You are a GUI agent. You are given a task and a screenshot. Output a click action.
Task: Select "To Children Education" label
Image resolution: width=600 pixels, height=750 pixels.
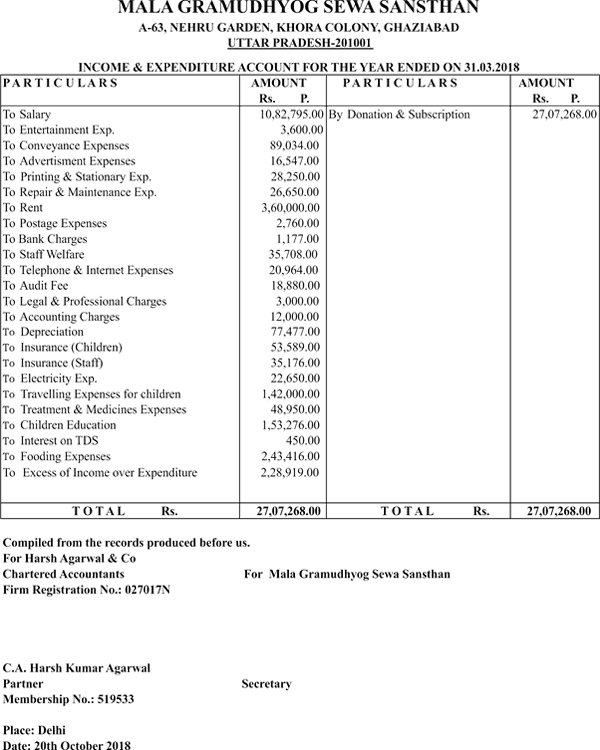coord(59,425)
